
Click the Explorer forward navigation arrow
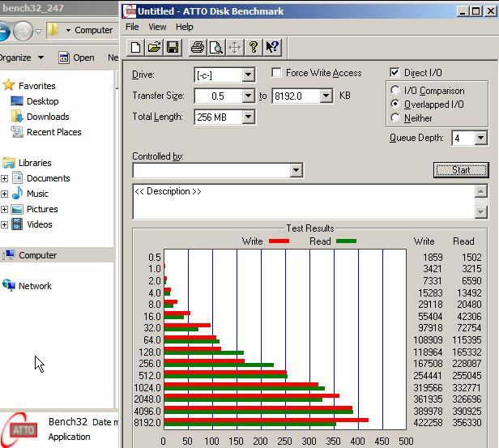[23, 31]
